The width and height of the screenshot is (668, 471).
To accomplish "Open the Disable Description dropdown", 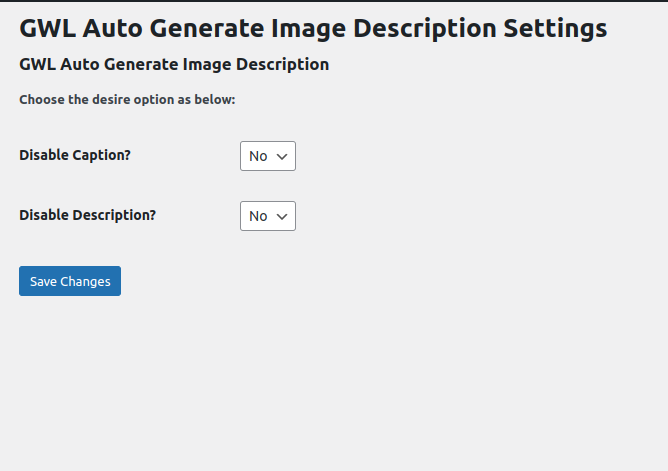I will click(x=267, y=216).
